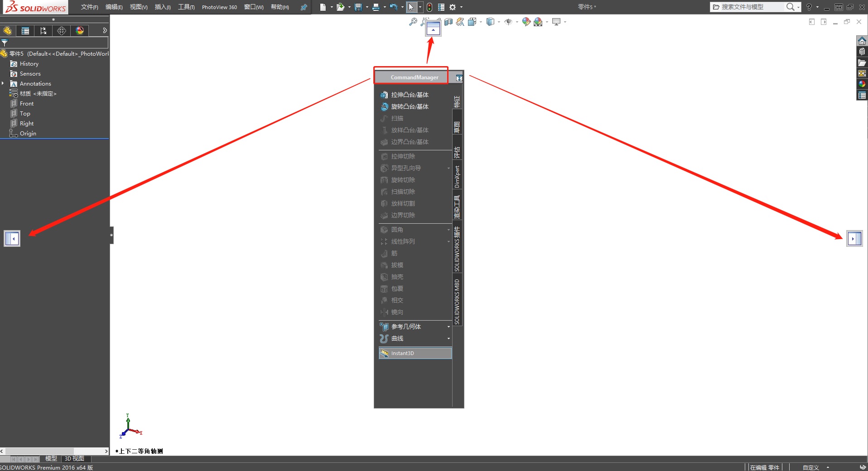Open the PropertyManager tab

(x=25, y=31)
